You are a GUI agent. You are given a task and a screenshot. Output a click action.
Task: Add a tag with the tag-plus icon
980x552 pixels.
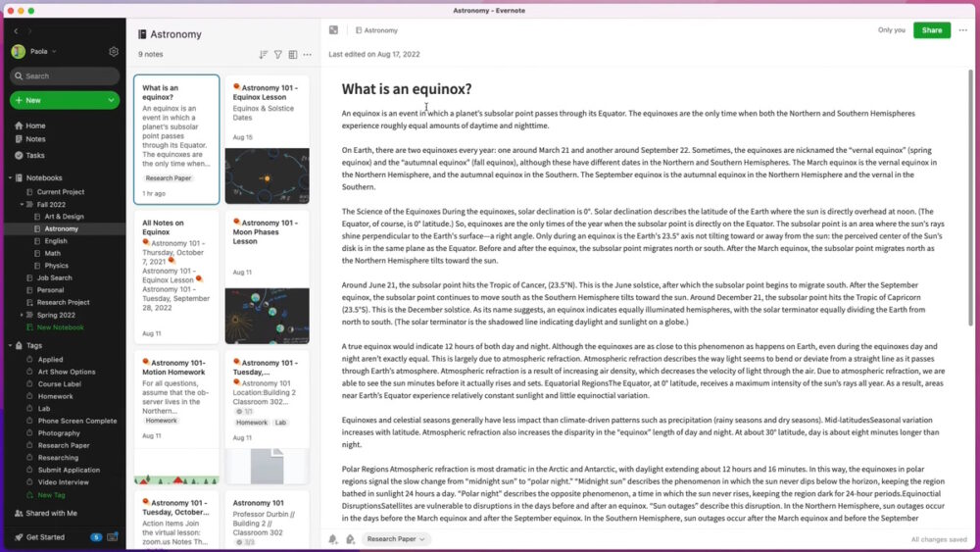coord(350,539)
